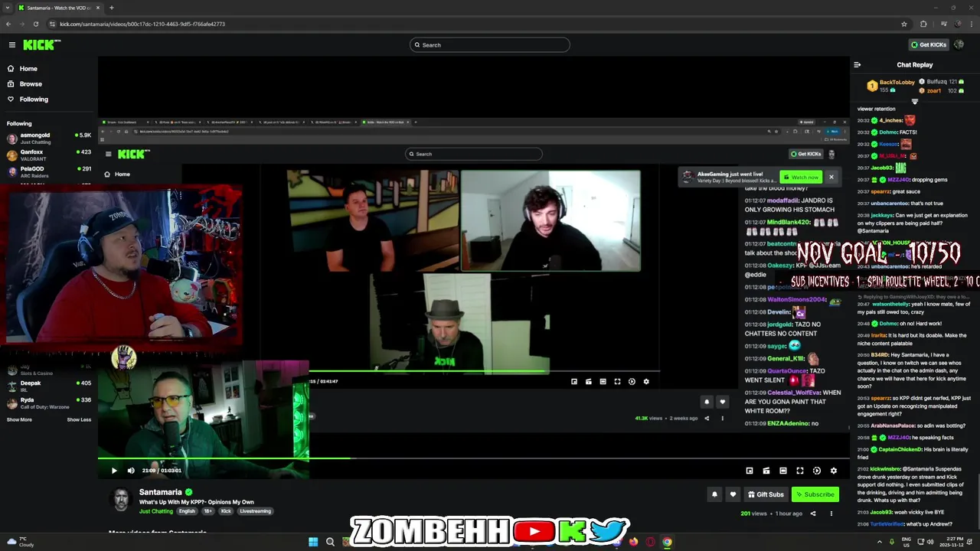Open the browser tab search dropdown
This screenshot has height=551, width=980.
pyautogui.click(x=8, y=8)
